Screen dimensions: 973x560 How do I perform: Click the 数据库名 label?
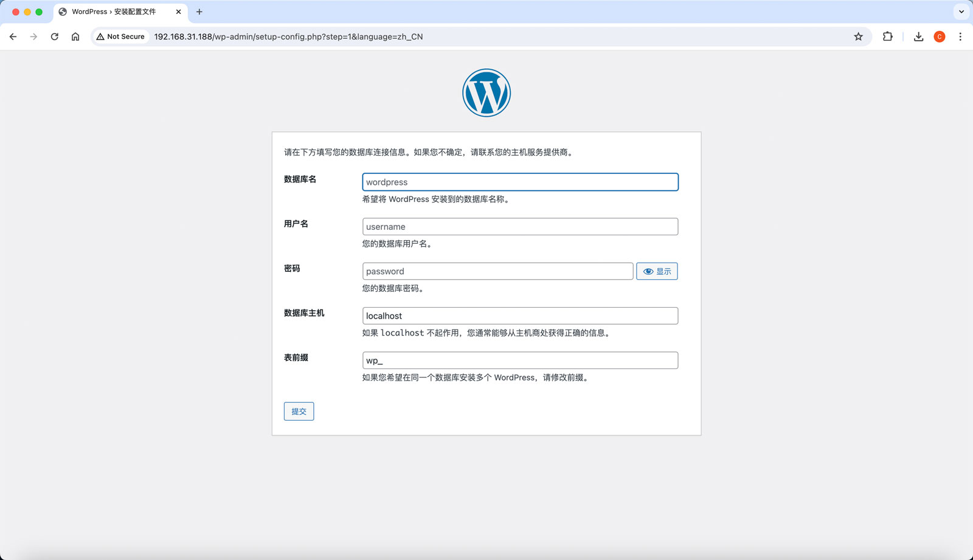300,179
